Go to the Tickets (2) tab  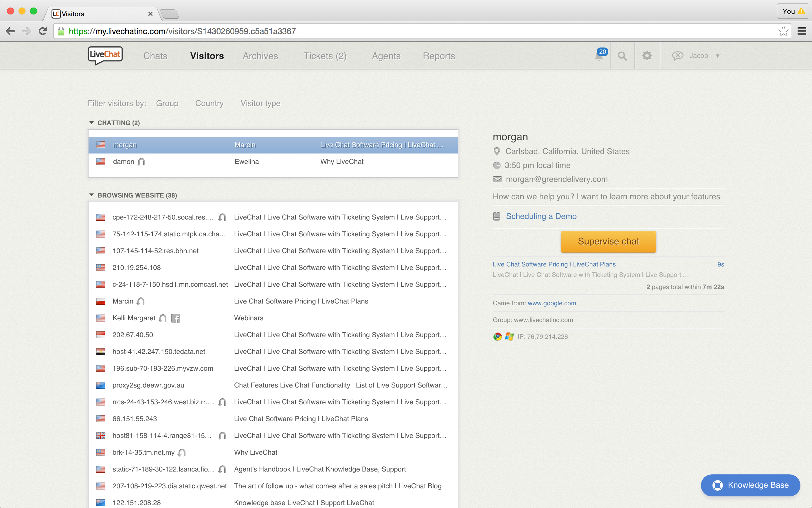coord(325,56)
